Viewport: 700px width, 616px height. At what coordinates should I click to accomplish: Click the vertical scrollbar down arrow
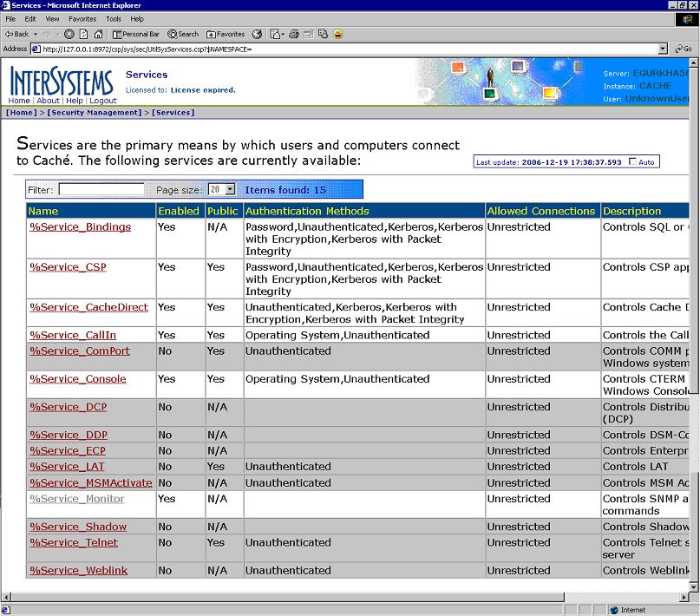point(694,587)
